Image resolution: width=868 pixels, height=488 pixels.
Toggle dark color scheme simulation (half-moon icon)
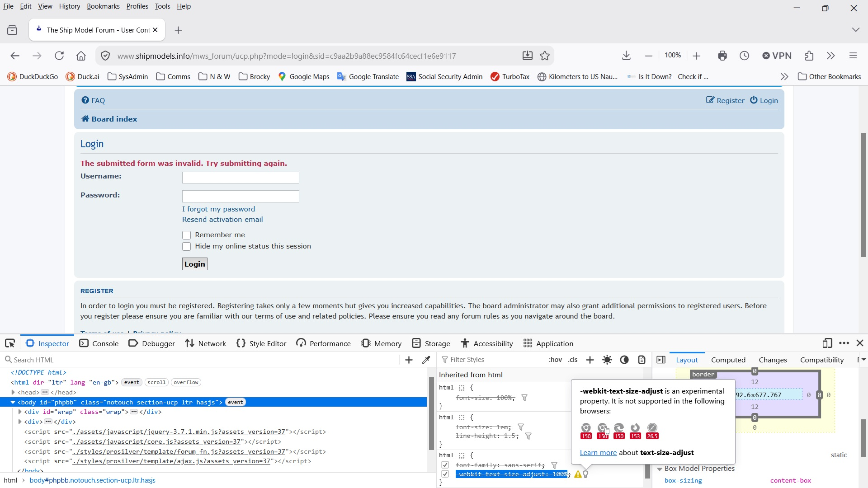pyautogui.click(x=624, y=360)
